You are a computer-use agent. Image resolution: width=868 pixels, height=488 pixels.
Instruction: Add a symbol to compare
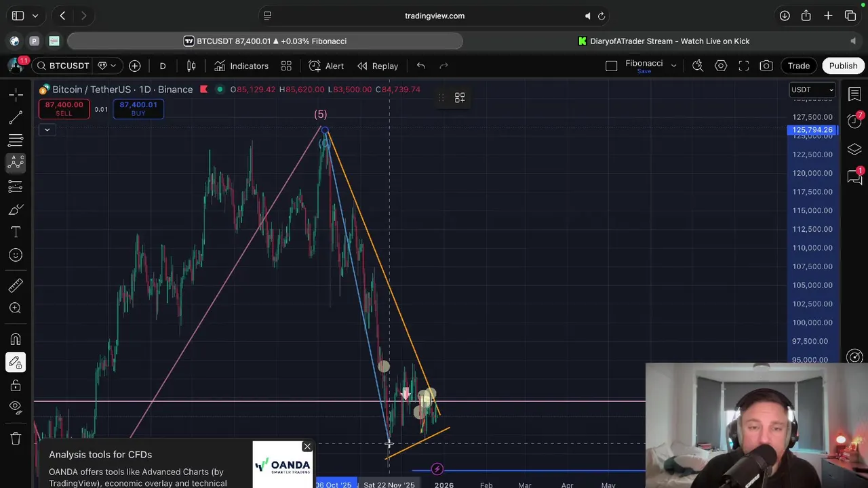[x=134, y=66]
